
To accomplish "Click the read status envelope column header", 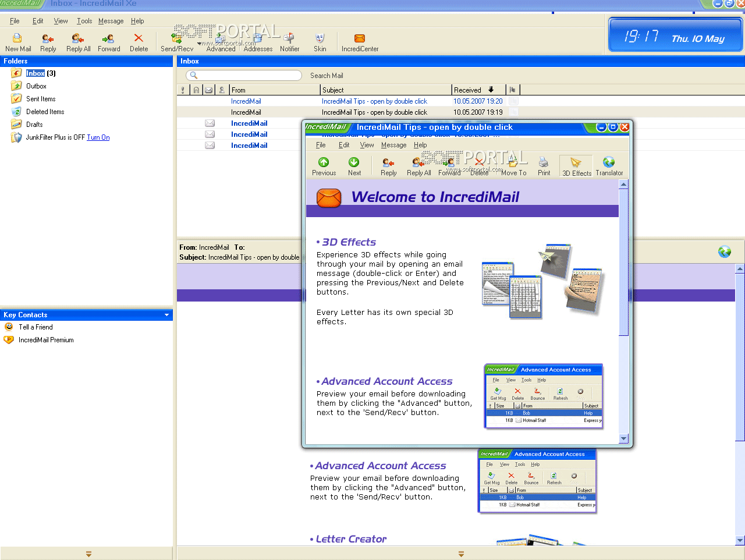I will click(208, 90).
